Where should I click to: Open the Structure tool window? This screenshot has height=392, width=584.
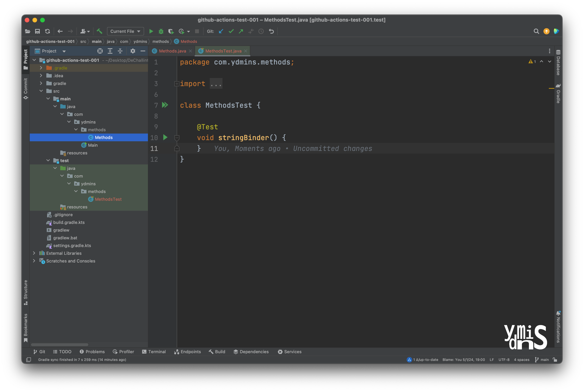pyautogui.click(x=25, y=291)
